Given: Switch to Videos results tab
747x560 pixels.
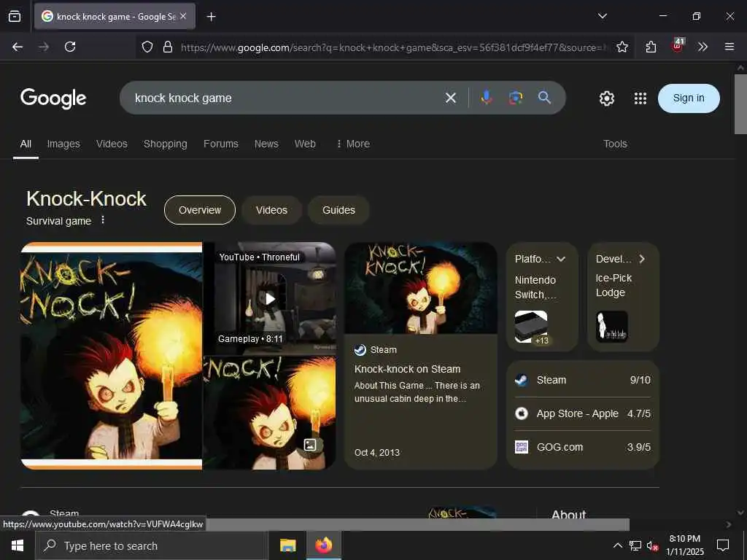Looking at the screenshot, I should [112, 144].
